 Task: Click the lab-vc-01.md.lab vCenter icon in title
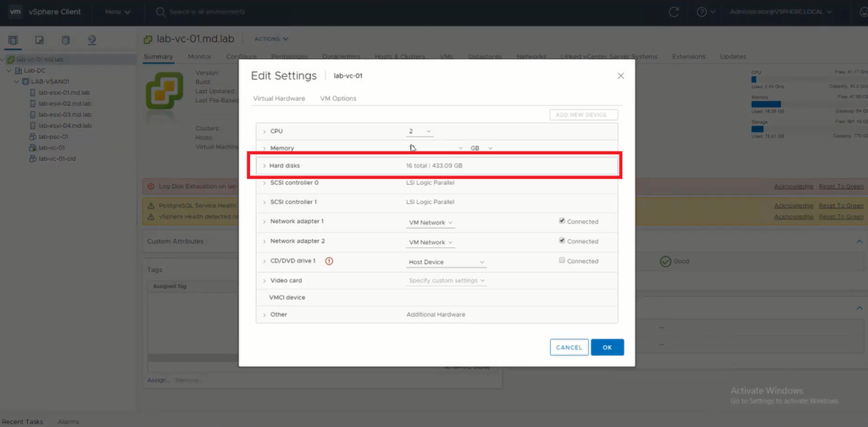pos(147,39)
